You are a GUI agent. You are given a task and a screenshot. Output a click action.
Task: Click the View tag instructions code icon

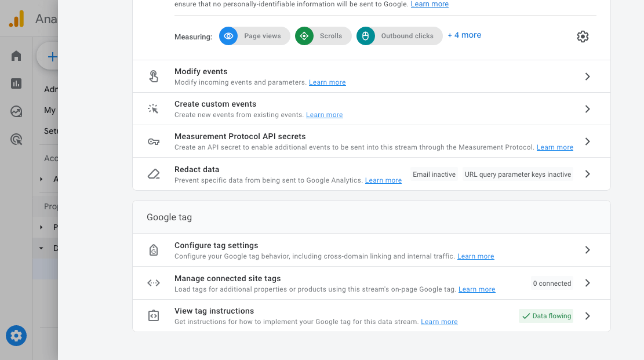[x=154, y=315]
